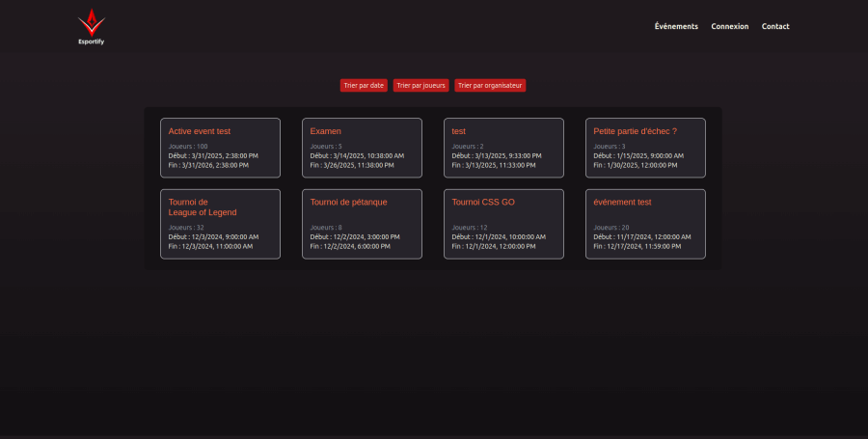Select the événement test title

coord(622,202)
